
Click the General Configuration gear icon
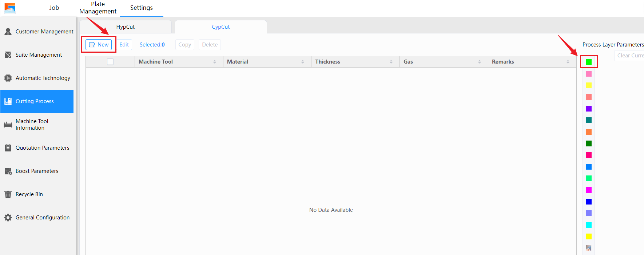[8, 218]
